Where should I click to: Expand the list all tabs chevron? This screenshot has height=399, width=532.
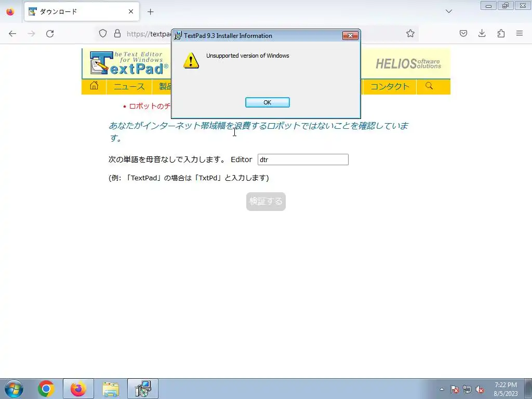[448, 11]
